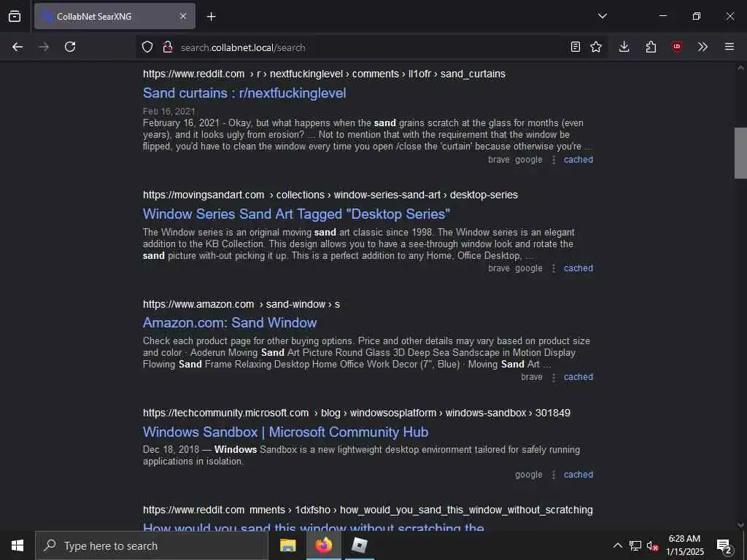Open cached copy of Amazon result
This screenshot has height=560, width=747.
(578, 377)
